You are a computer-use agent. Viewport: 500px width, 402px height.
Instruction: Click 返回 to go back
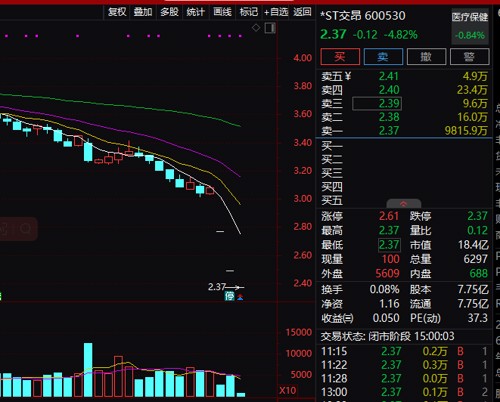pos(302,12)
